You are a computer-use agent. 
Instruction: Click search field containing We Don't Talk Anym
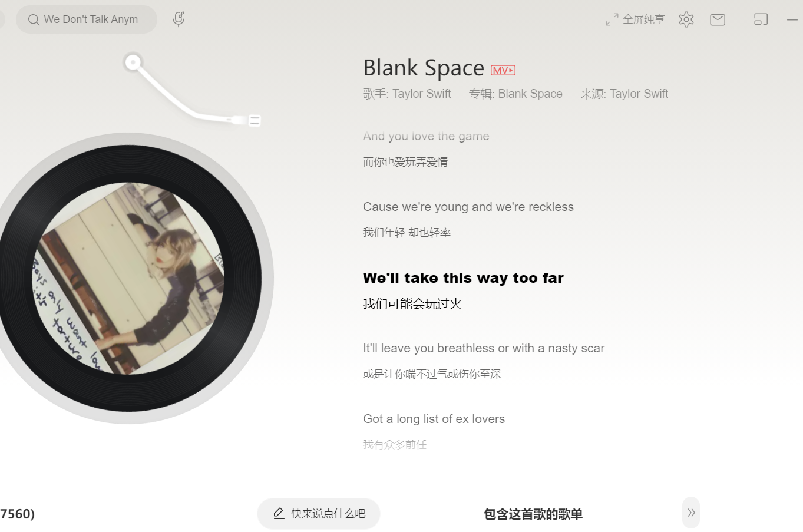pos(87,19)
